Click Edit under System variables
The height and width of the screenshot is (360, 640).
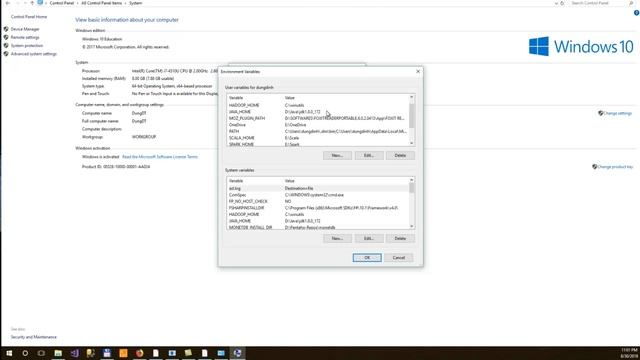click(369, 238)
